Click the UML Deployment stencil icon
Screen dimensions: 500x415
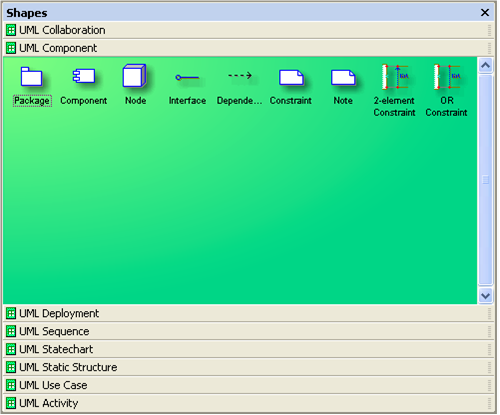[11, 314]
